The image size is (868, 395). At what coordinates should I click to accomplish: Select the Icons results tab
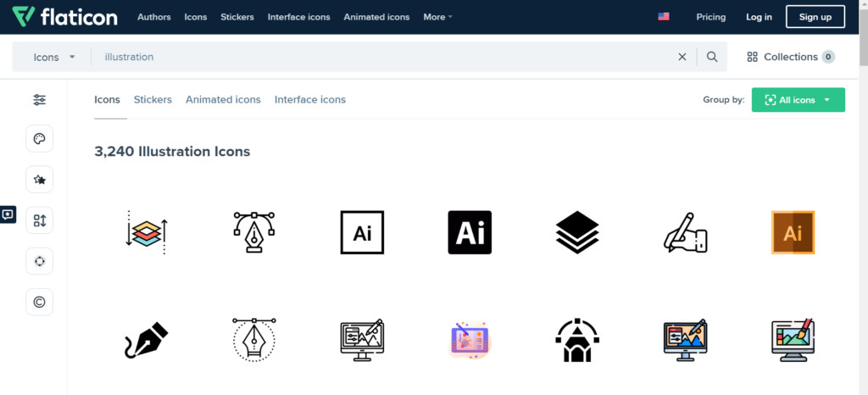click(107, 99)
